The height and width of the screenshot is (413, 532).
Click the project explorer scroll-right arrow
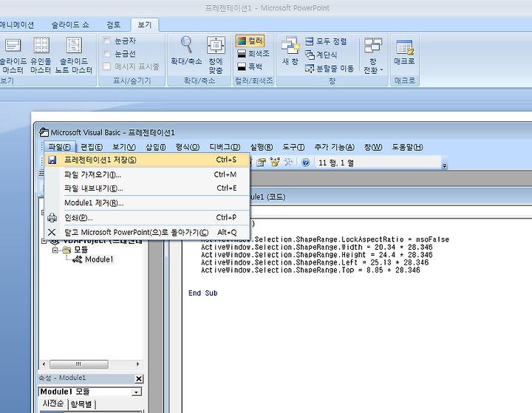tap(137, 364)
